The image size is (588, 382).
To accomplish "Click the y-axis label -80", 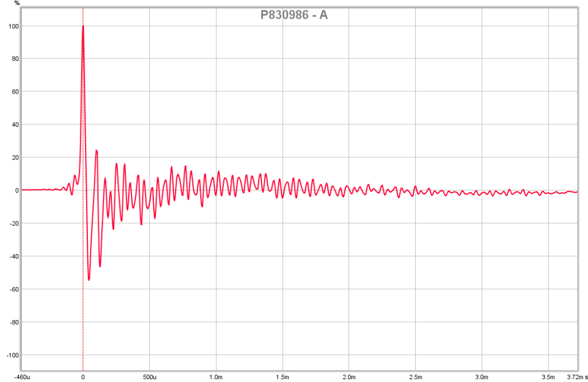I will tap(14, 322).
